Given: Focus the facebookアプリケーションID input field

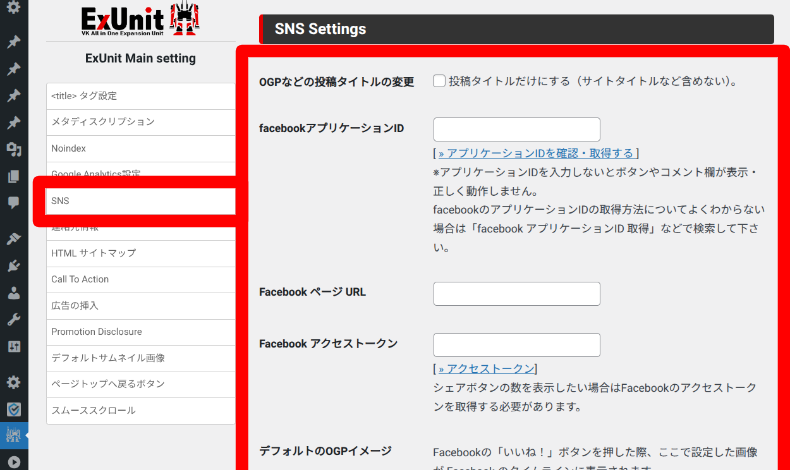Looking at the screenshot, I should [x=516, y=129].
